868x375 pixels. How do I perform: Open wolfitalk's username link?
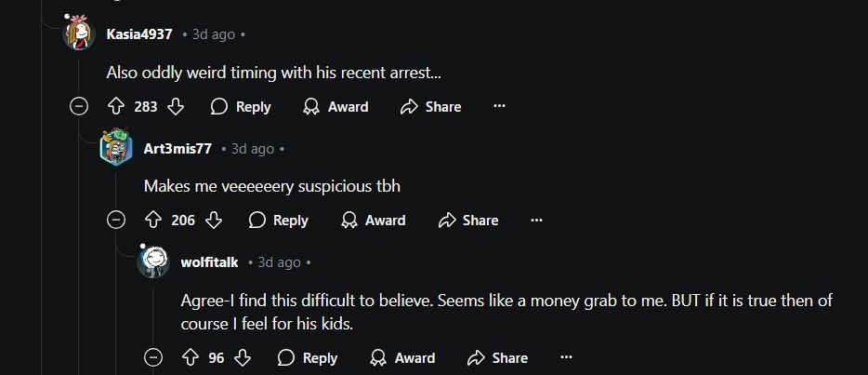point(210,262)
